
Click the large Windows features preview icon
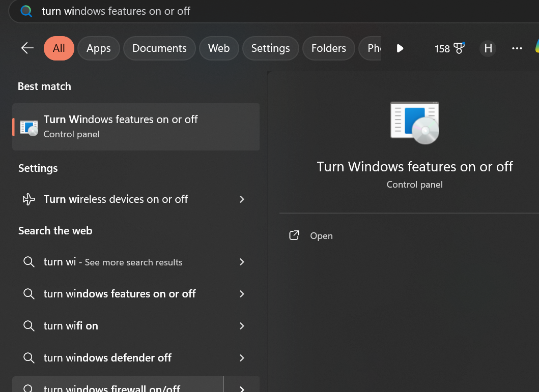[415, 123]
